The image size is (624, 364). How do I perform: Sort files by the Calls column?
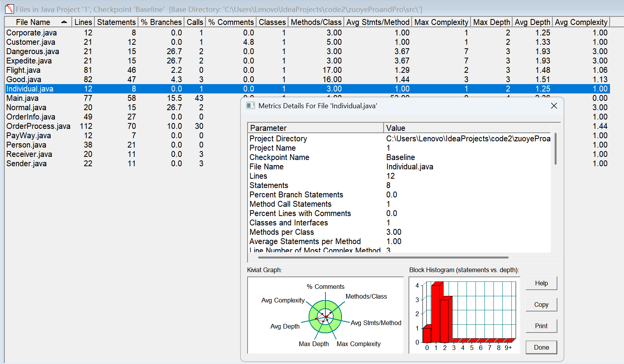point(195,22)
